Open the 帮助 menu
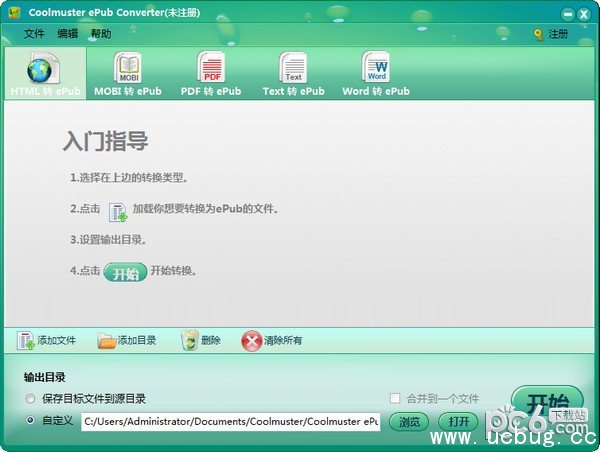600x452 pixels. tap(101, 33)
